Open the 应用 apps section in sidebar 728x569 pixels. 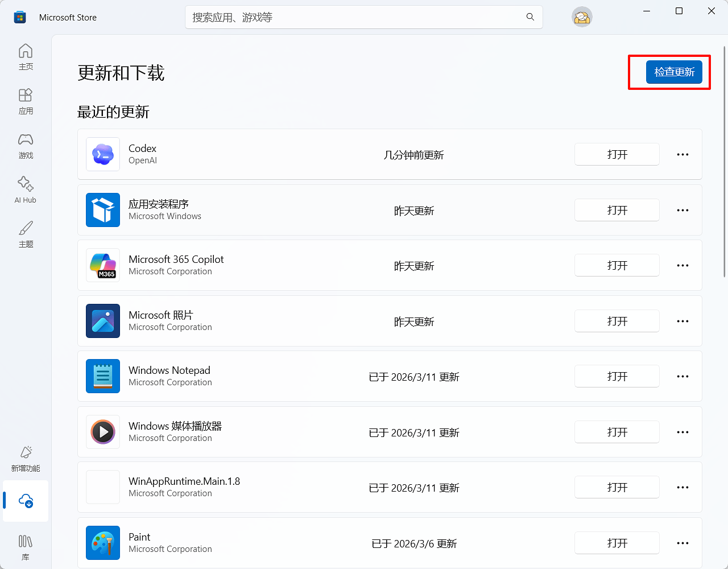click(x=26, y=101)
